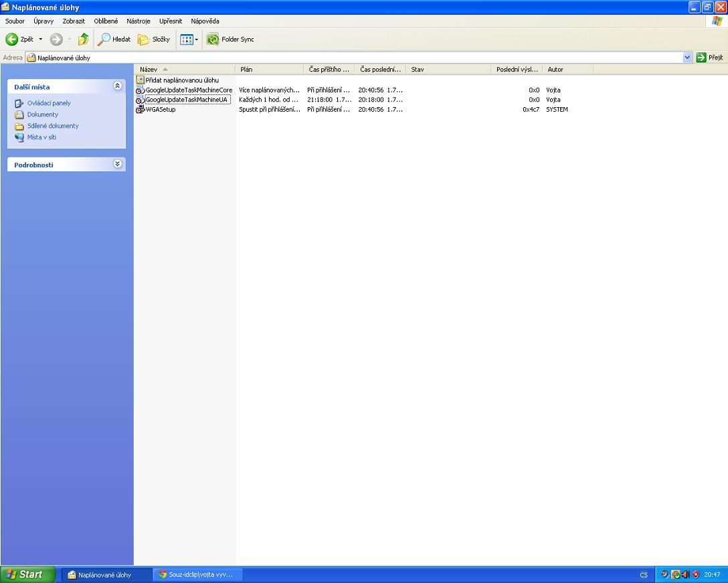Image resolution: width=728 pixels, height=583 pixels.
Task: Click the CS language indicator in taskbar
Action: (x=644, y=575)
